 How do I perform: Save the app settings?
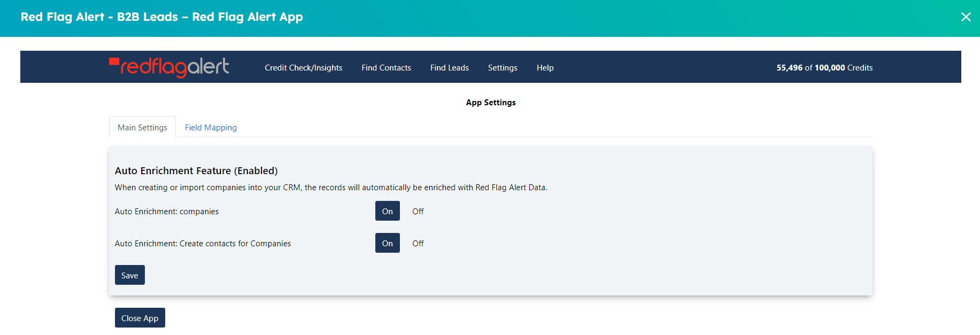click(x=130, y=275)
